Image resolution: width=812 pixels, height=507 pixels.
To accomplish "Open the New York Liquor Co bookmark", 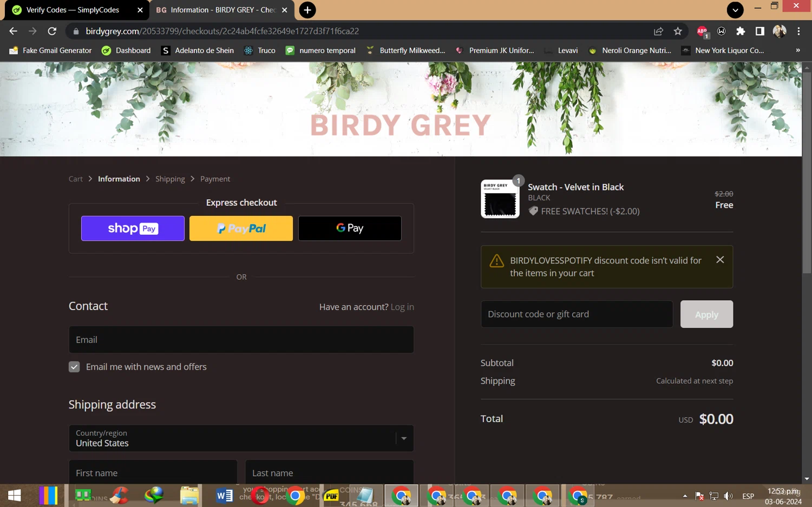I will coord(723,50).
